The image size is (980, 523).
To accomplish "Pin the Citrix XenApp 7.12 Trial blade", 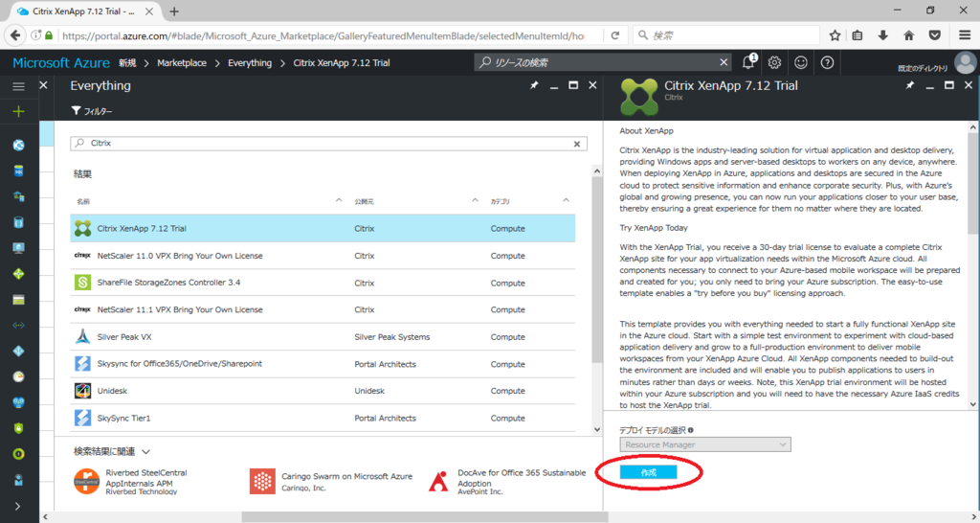I will (910, 85).
